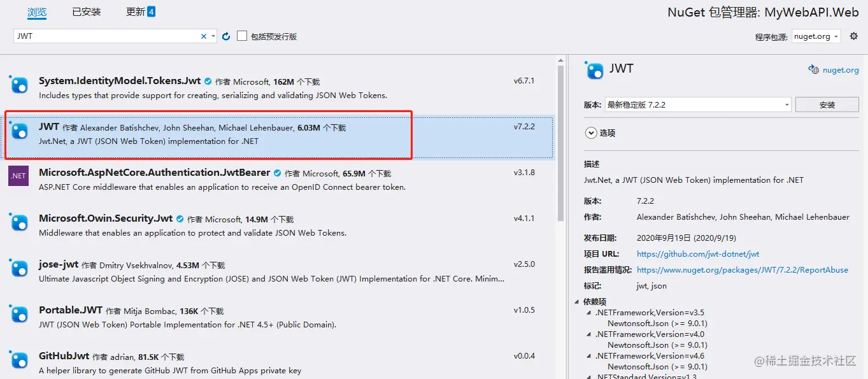Collapse the .NETFramework,Version=v4.6 node
The image size is (868, 379).
tap(588, 356)
